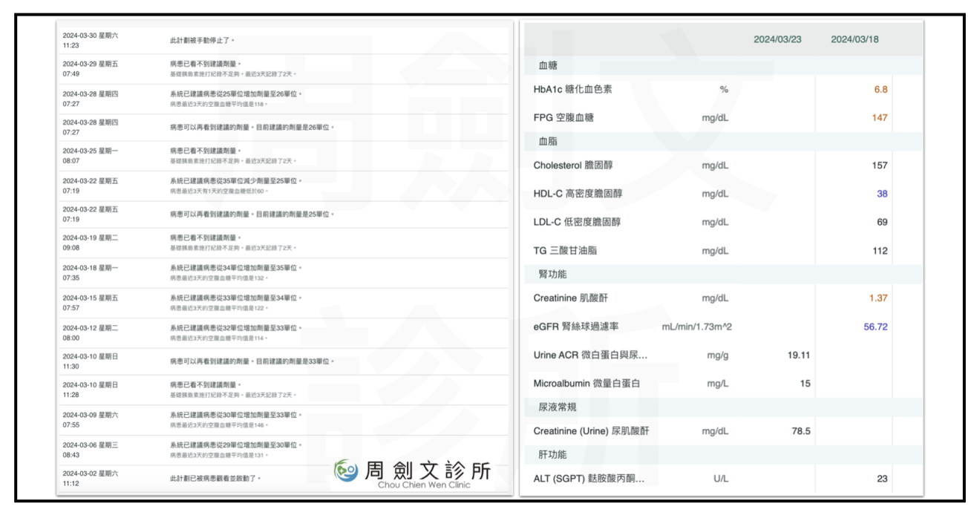Open the highlighted eGFR value 56.72
The width and height of the screenshot is (980, 515).
[875, 327]
